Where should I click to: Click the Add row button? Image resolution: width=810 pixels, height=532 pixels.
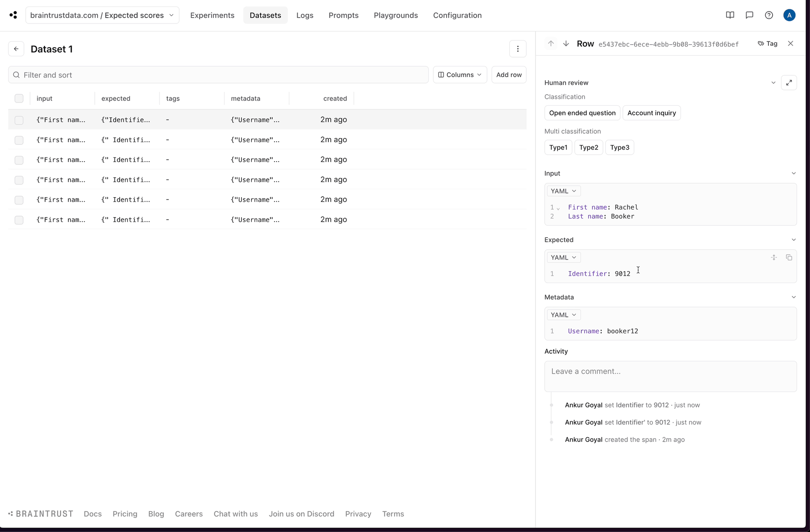509,75
